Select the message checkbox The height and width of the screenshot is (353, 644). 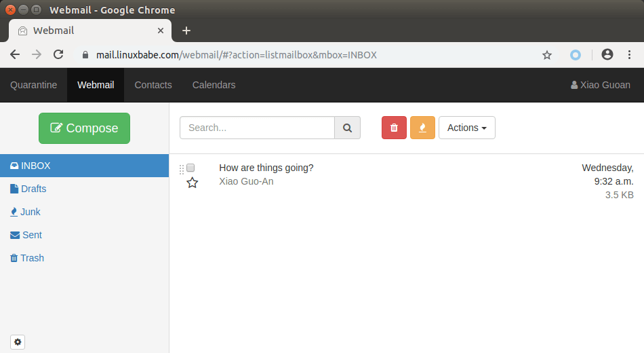[x=190, y=168]
